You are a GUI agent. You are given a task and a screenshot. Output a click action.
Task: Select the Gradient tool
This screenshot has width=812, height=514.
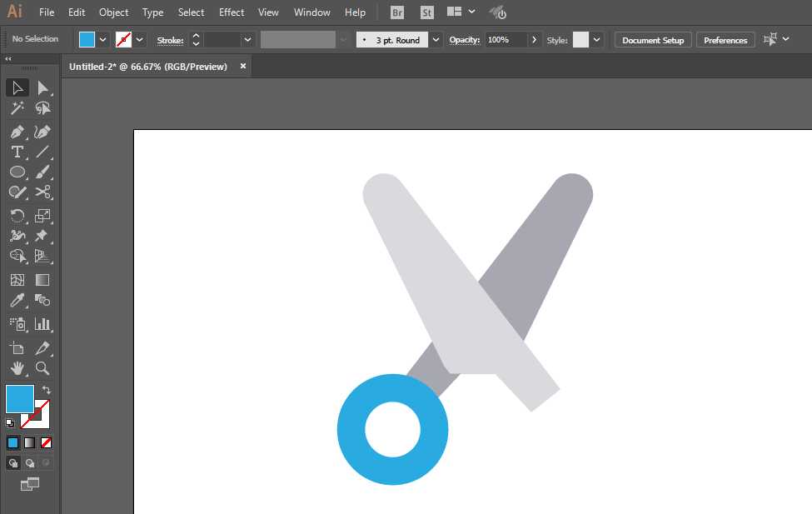click(x=42, y=280)
